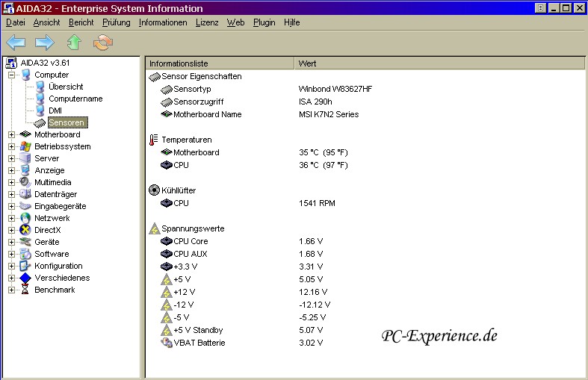
Task: Click the Geräte devices icon
Action: 25,242
